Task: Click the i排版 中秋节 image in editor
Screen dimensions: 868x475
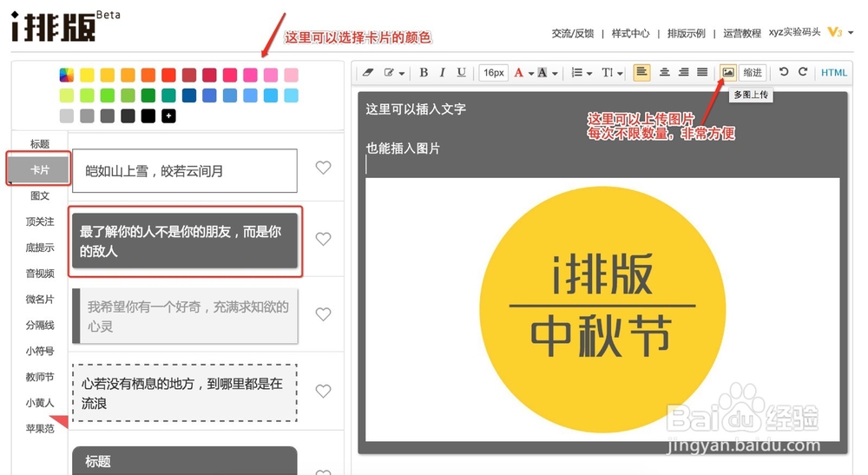Action: click(602, 309)
